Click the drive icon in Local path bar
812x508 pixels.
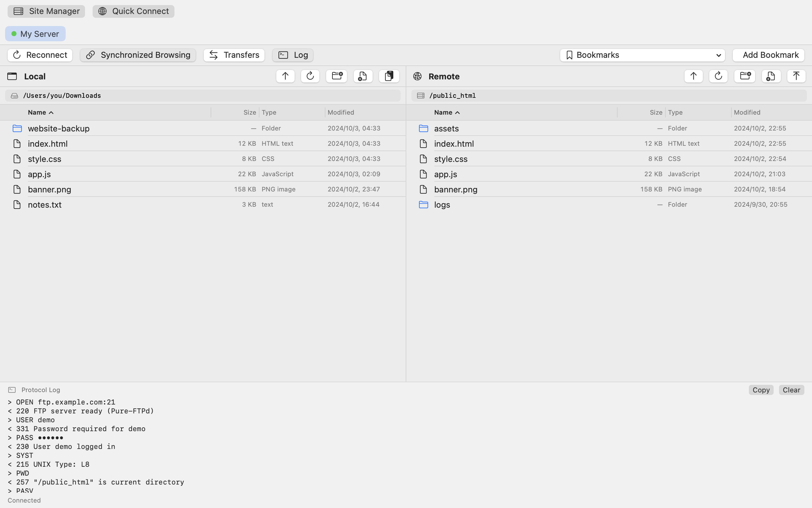(14, 96)
